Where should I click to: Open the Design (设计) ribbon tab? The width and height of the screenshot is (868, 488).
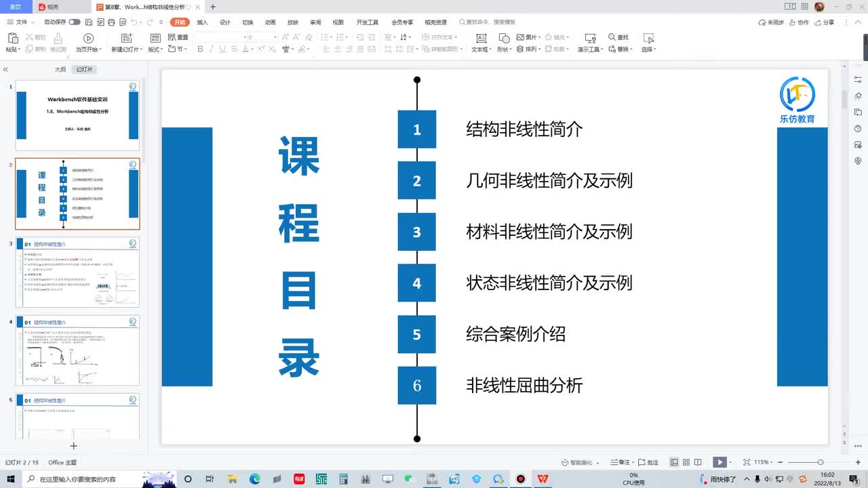pyautogui.click(x=225, y=22)
